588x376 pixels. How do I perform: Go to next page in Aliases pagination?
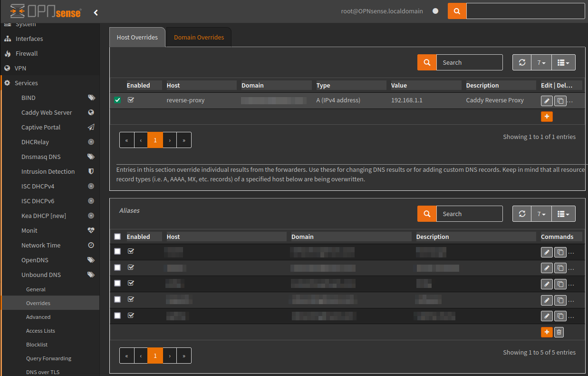pos(170,356)
